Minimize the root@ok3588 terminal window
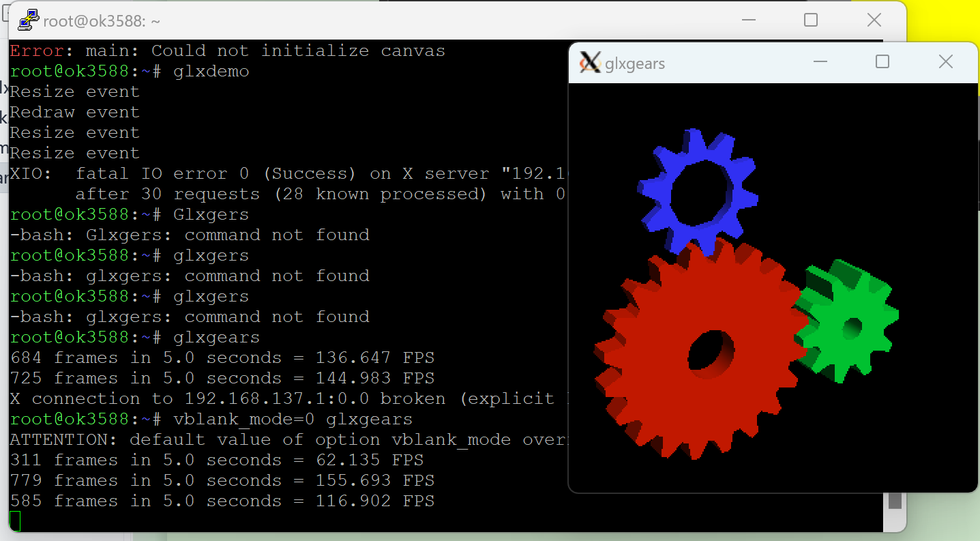This screenshot has width=980, height=541. tap(748, 20)
